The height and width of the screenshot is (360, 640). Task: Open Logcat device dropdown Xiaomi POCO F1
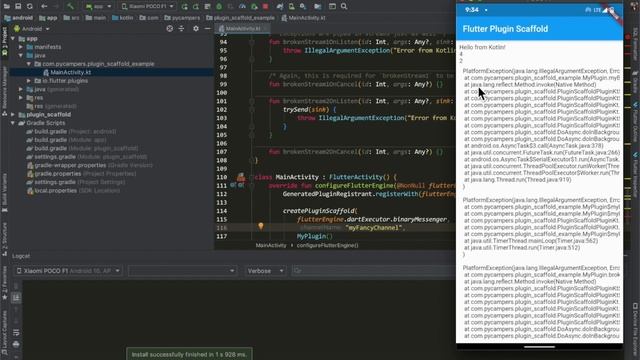(x=68, y=271)
